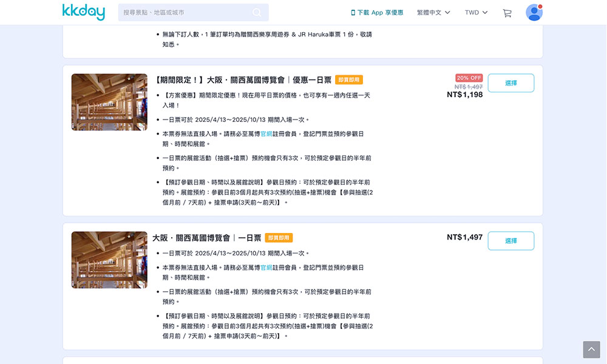607x364 pixels.
Task: Expand the TWD currency dropdown
Action: 476,12
